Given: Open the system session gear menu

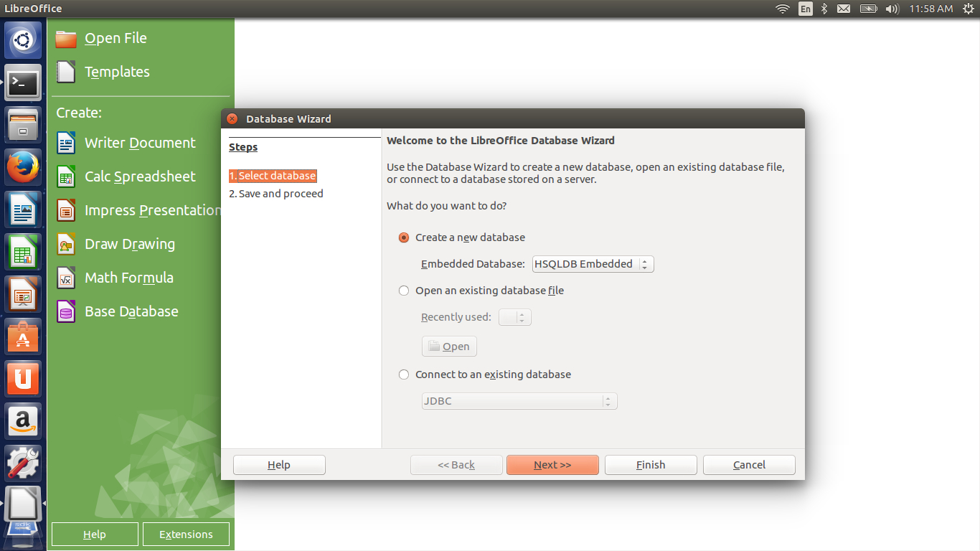Looking at the screenshot, I should tap(969, 9).
